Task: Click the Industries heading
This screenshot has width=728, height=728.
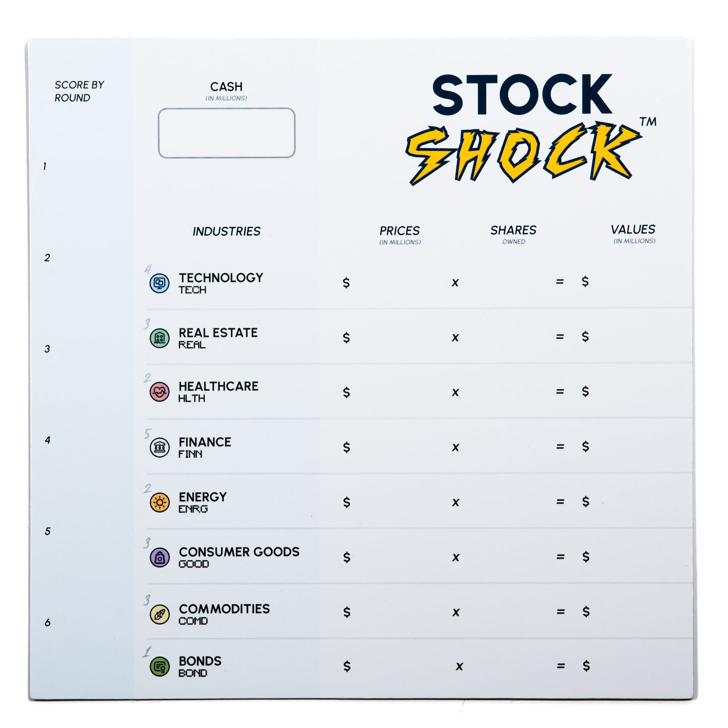Action: click(226, 231)
